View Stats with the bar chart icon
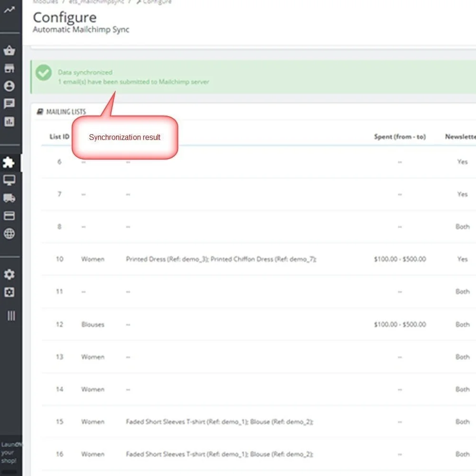 coord(10,121)
